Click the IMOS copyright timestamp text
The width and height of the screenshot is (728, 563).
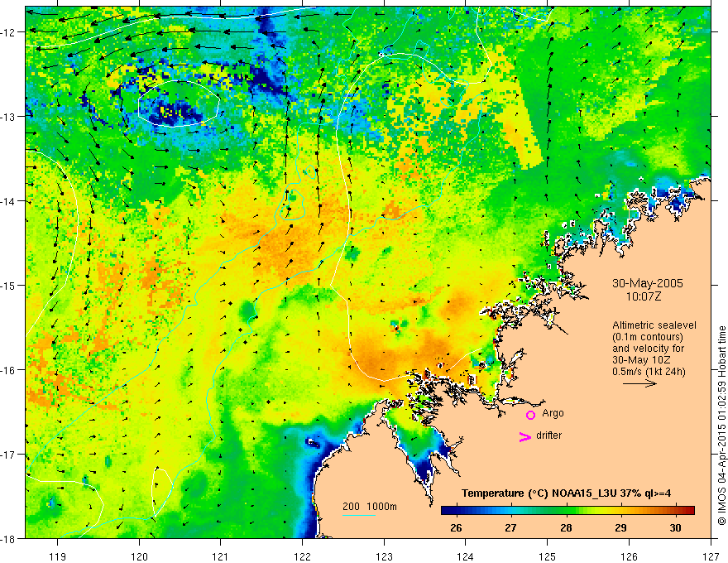722,425
